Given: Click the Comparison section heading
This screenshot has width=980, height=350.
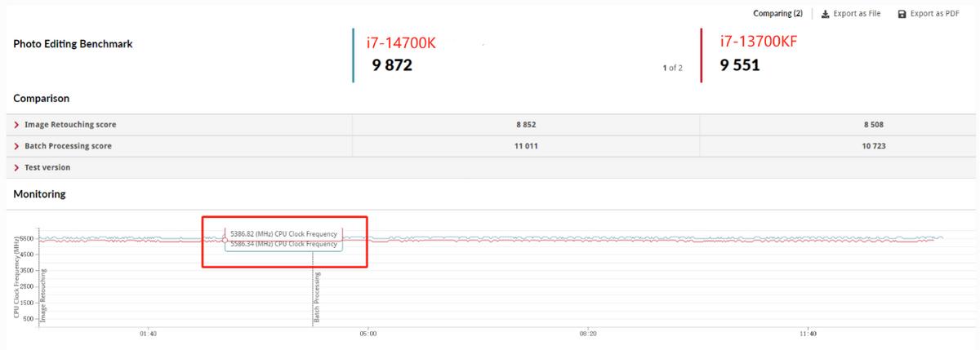Looking at the screenshot, I should [42, 98].
